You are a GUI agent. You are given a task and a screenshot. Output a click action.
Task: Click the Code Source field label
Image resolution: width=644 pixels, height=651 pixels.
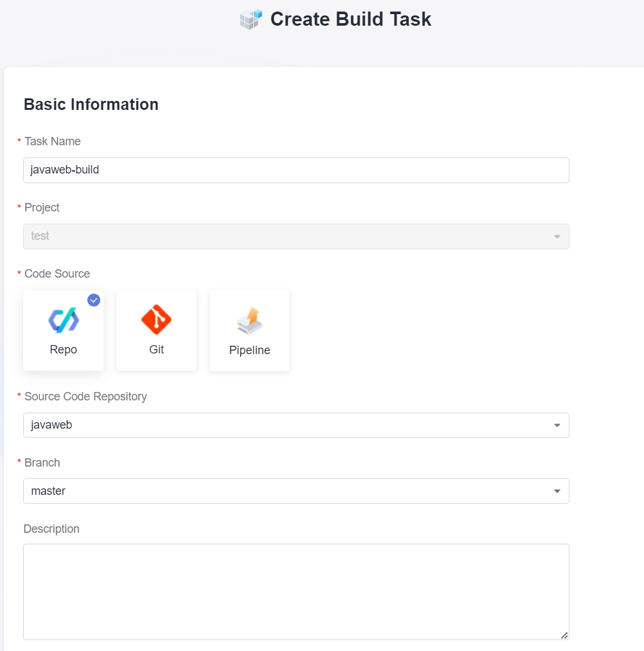tap(57, 274)
